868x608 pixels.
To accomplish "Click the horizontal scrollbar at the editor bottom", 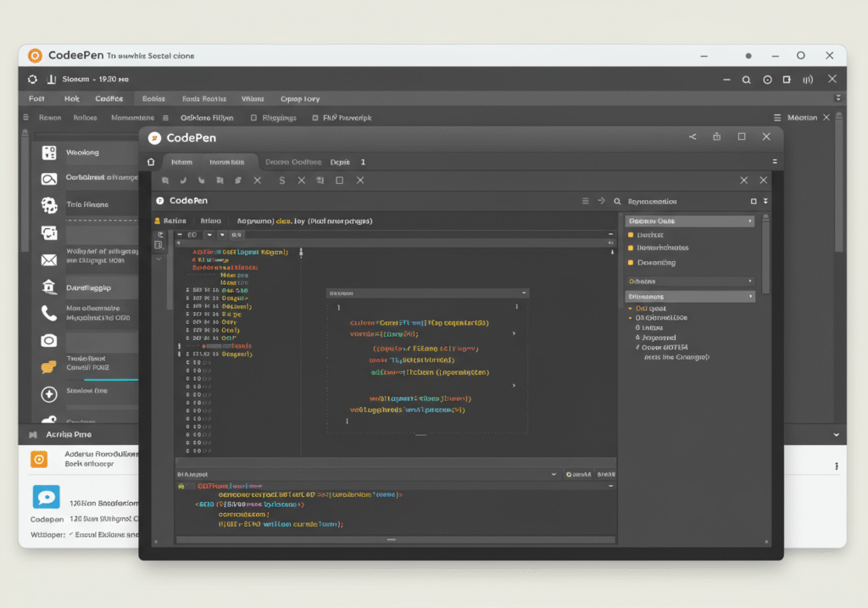I will coord(395,539).
